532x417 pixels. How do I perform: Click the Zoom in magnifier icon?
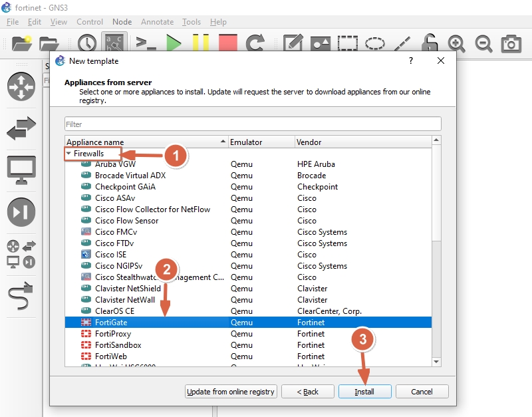click(457, 44)
